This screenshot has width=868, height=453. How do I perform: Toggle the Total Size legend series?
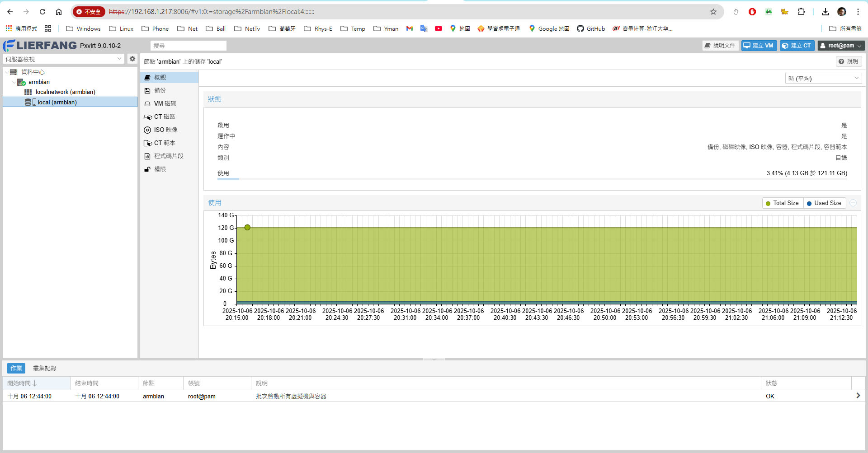pos(782,203)
